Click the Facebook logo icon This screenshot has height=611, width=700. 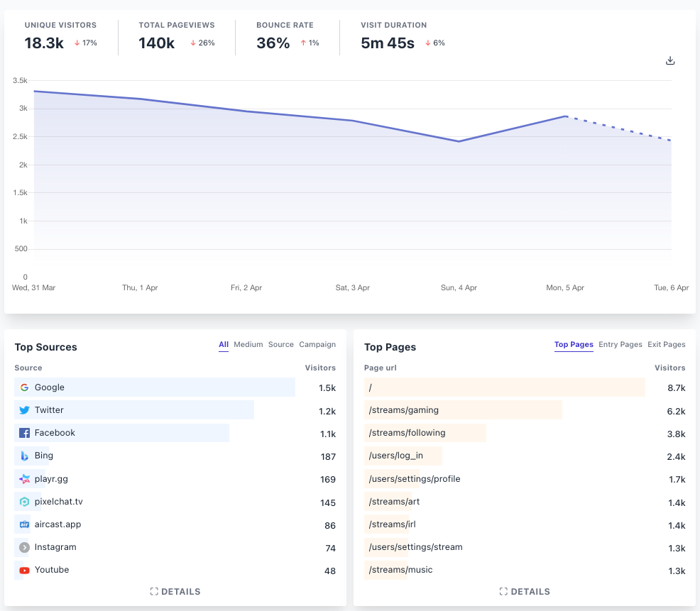pos(25,433)
